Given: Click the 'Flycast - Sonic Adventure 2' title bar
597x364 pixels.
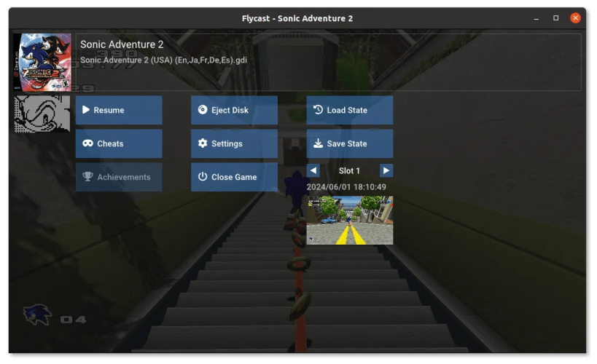Looking at the screenshot, I should (297, 18).
